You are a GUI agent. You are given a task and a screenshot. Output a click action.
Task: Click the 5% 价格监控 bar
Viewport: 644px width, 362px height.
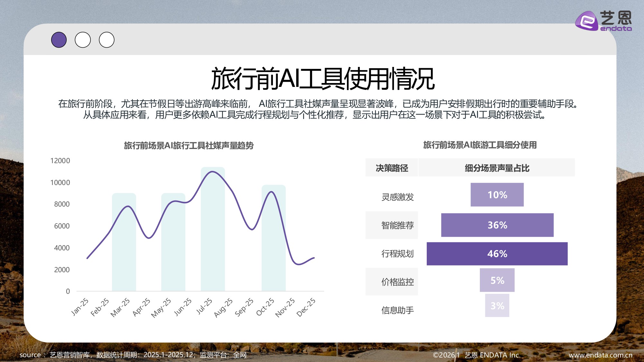(x=497, y=281)
